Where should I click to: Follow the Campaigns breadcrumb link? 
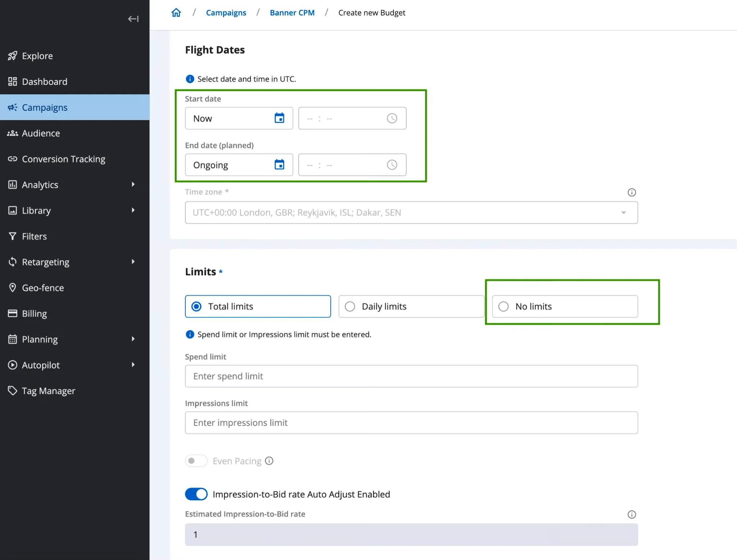(x=226, y=13)
